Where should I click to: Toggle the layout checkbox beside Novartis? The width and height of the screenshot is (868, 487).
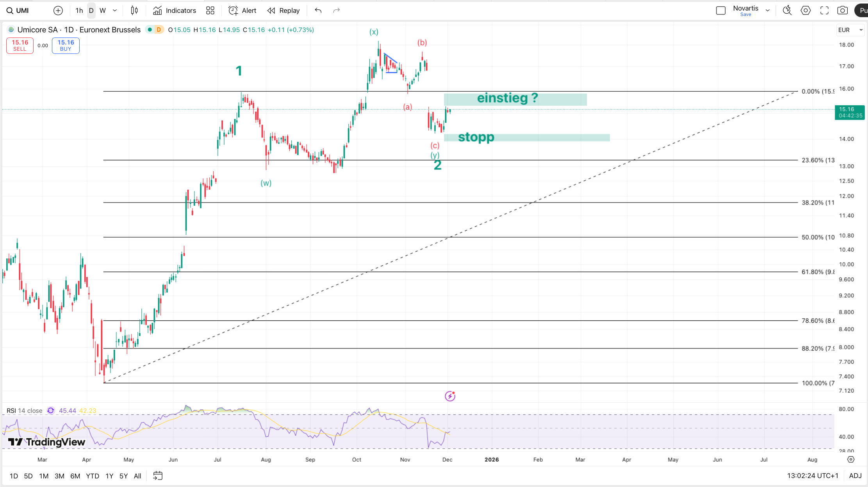pos(721,11)
